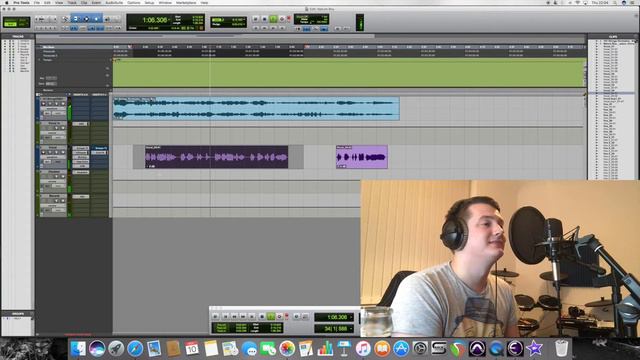
Task: Click Record in the Edit window transport
Action: (282, 19)
